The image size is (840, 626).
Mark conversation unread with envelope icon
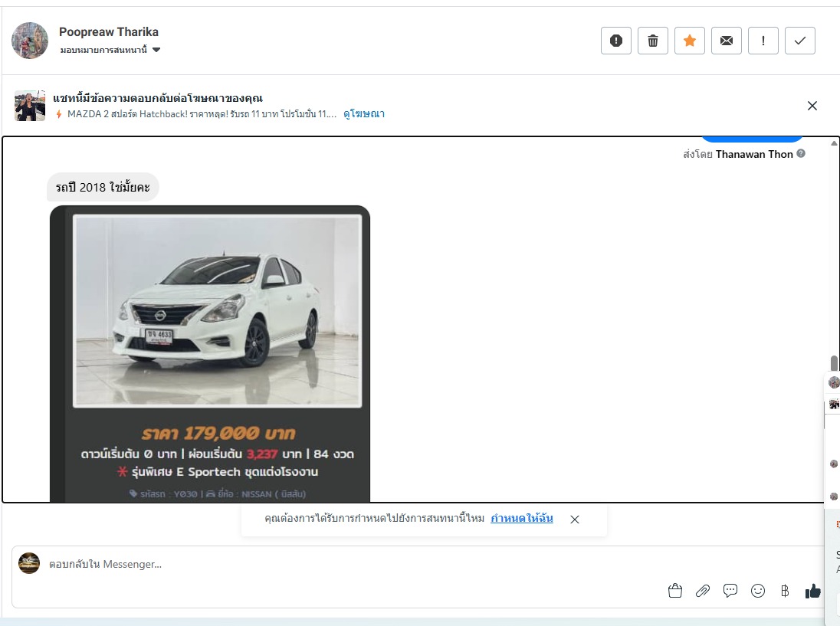[726, 41]
